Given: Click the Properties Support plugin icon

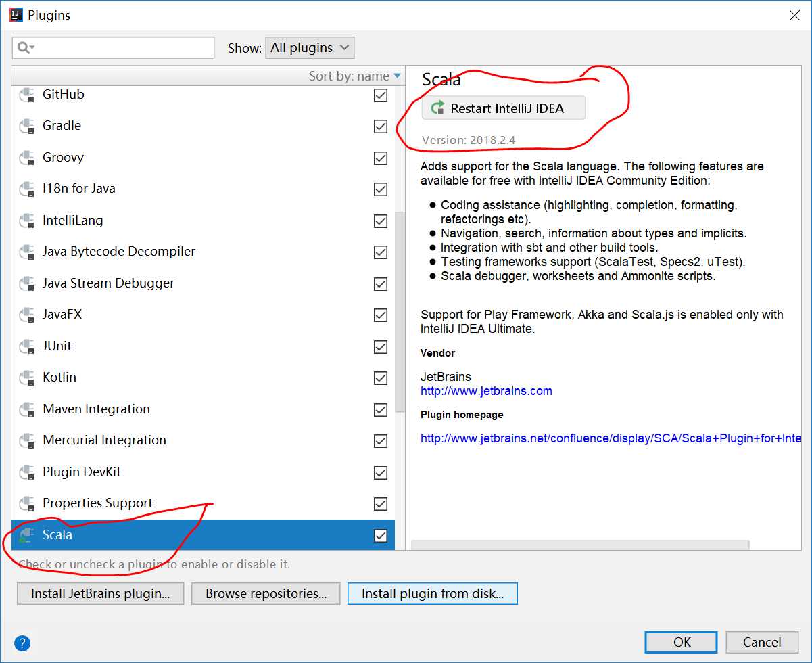Looking at the screenshot, I should pyautogui.click(x=27, y=504).
